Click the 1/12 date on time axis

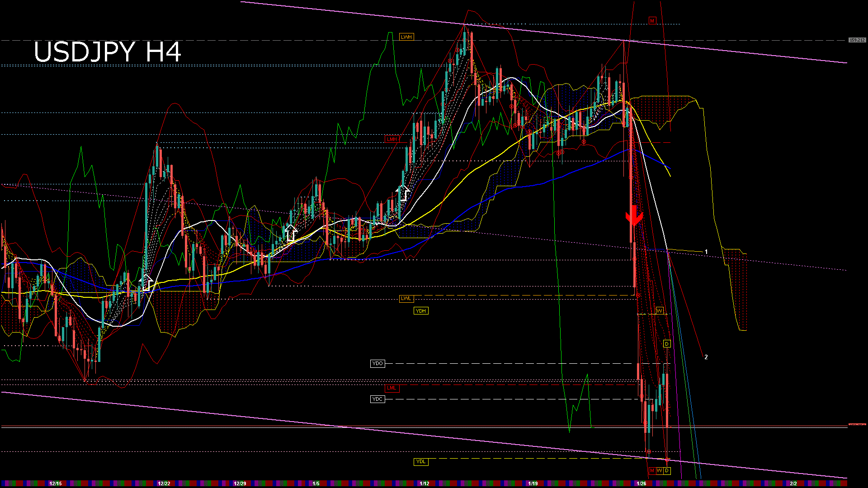pyautogui.click(x=424, y=483)
